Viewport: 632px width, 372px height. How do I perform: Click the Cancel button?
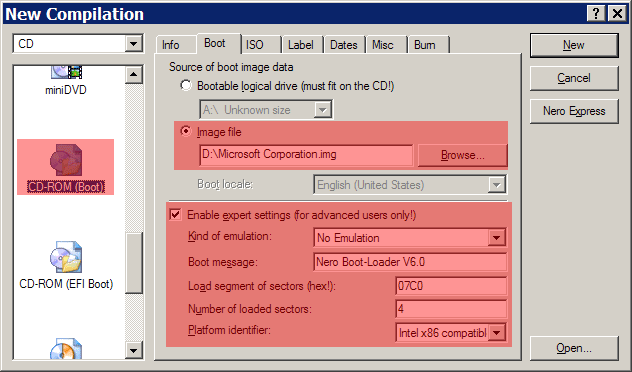tap(574, 78)
